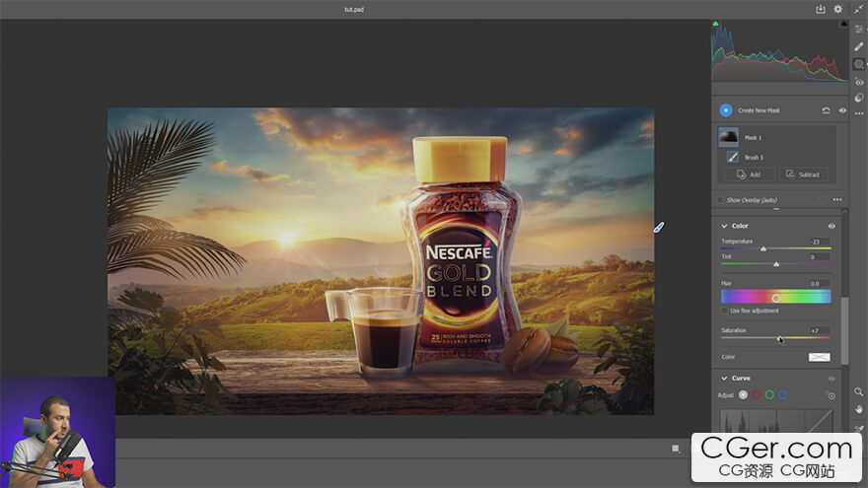Toggle full screen mode icon

[x=858, y=10]
